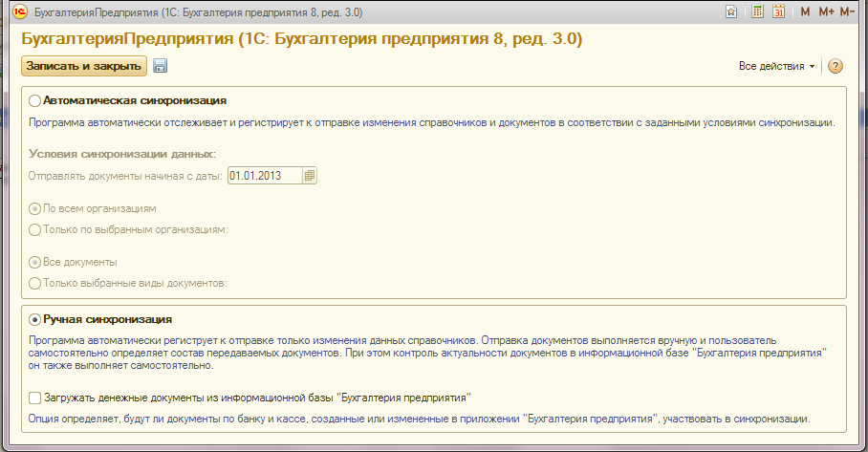Click the 1C application logo icon

(x=20, y=11)
